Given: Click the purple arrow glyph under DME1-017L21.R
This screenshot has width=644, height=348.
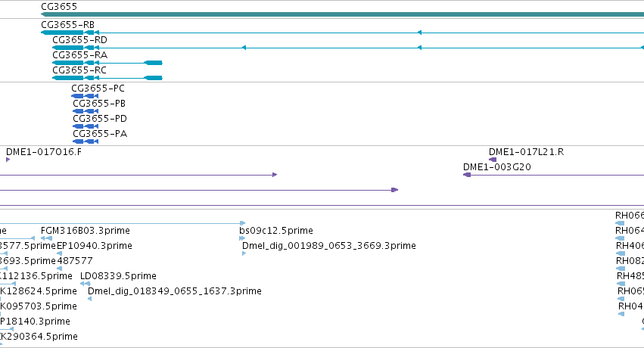Looking at the screenshot, I should point(493,160).
